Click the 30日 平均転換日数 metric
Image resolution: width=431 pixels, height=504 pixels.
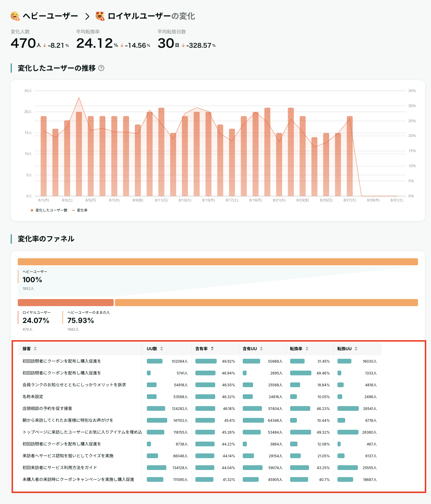coord(168,43)
